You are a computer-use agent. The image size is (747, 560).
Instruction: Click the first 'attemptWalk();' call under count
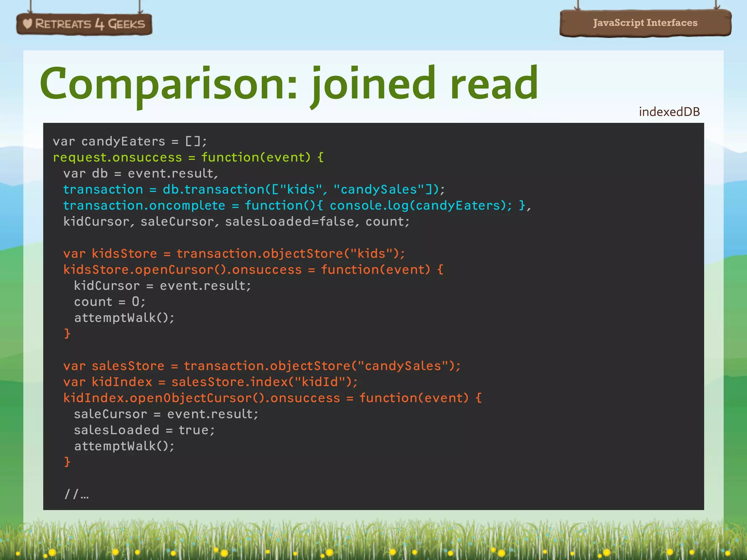click(124, 318)
